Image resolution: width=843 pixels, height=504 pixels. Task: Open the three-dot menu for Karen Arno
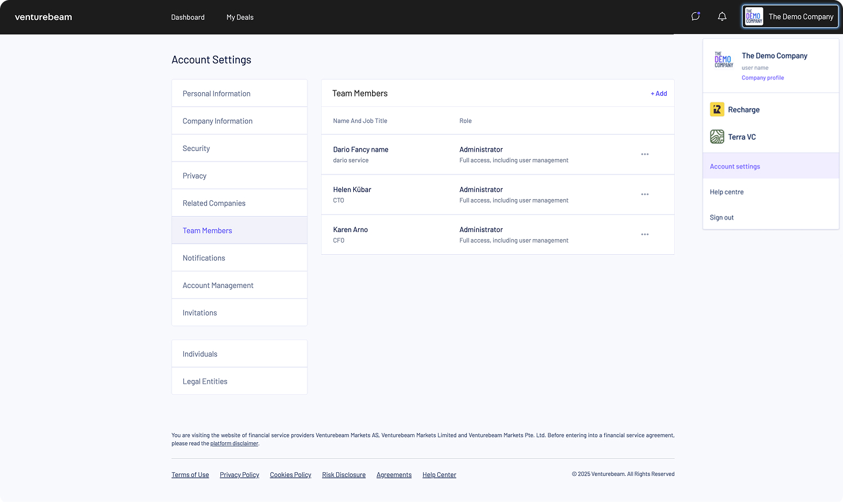[645, 234]
